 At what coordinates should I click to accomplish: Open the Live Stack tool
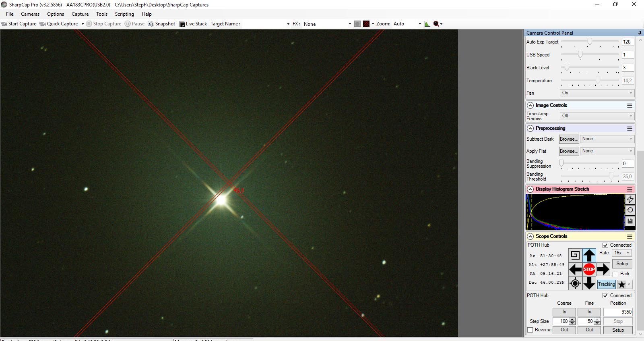(193, 24)
